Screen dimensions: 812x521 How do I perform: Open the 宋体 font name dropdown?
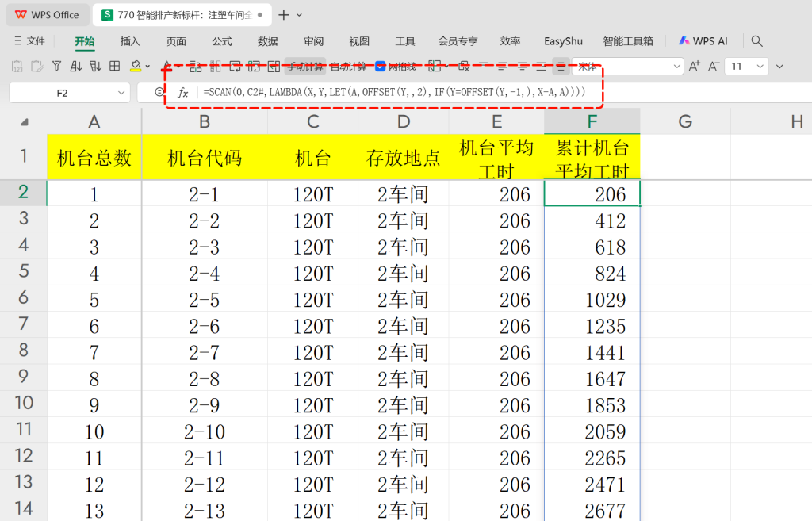tap(676, 67)
